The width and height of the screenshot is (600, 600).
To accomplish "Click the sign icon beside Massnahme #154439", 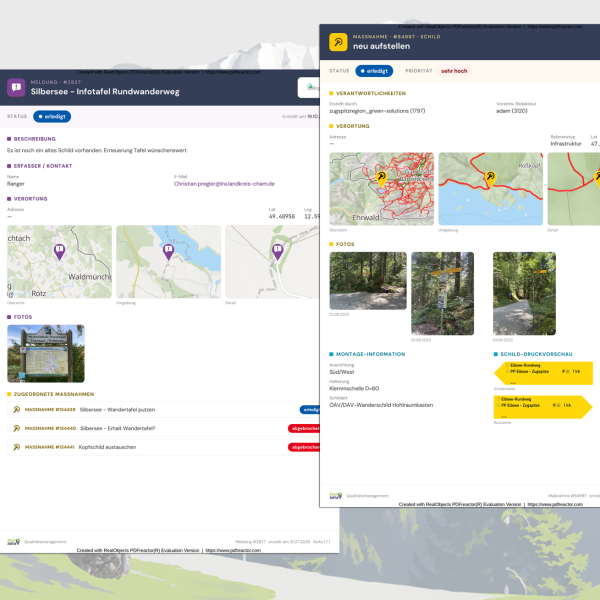I will coord(16,409).
